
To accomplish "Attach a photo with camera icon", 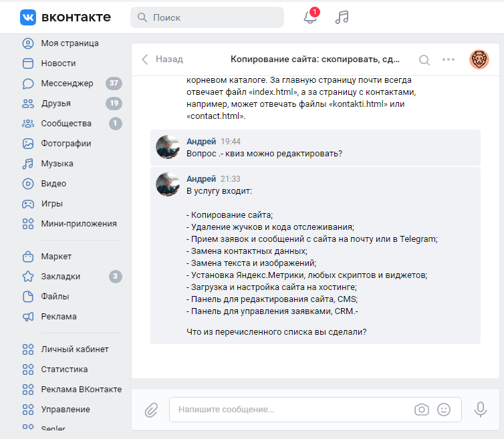I will pyautogui.click(x=421, y=410).
